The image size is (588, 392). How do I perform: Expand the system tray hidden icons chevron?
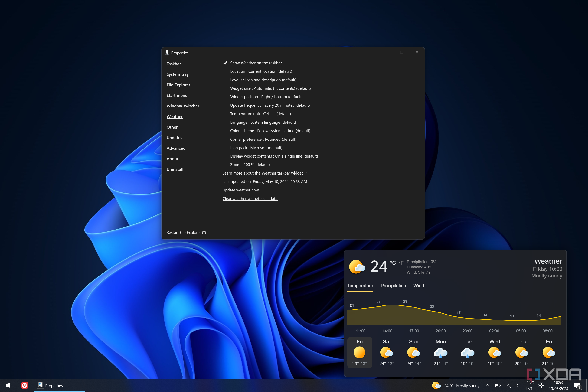point(487,386)
